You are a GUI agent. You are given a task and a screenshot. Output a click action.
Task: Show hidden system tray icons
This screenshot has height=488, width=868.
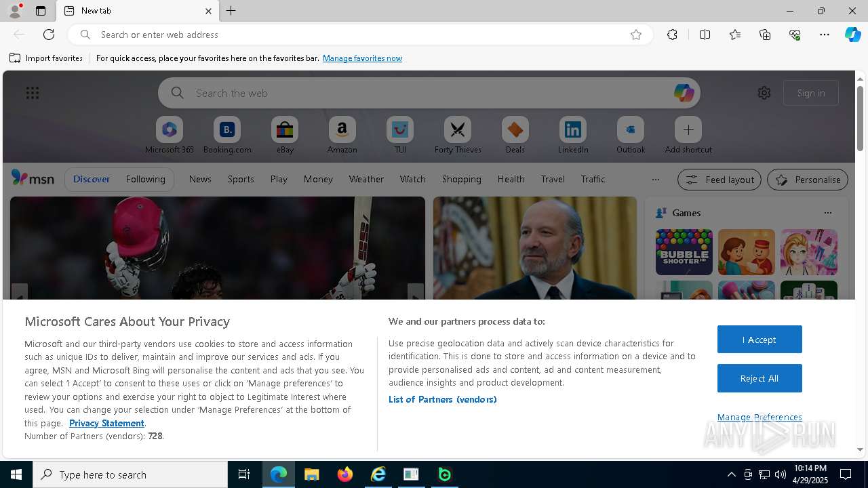point(731,474)
